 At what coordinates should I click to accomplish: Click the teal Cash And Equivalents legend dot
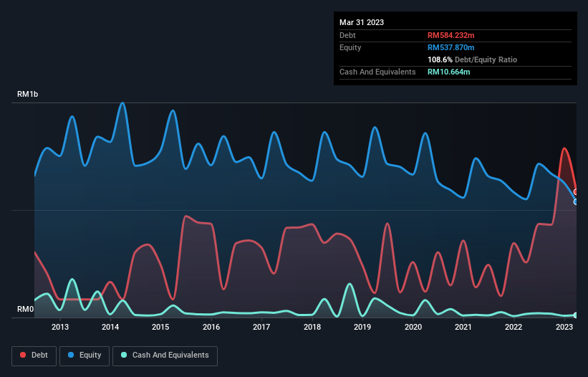[x=124, y=355]
